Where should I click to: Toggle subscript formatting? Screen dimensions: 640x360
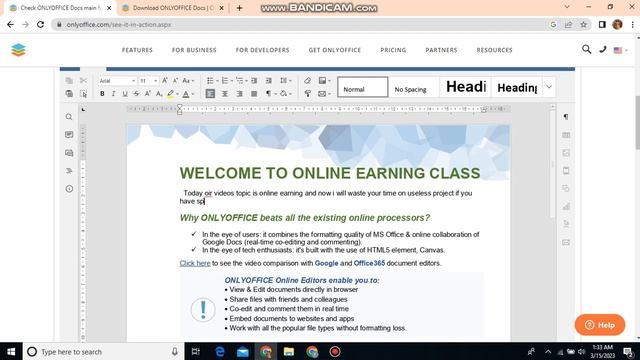coord(159,94)
